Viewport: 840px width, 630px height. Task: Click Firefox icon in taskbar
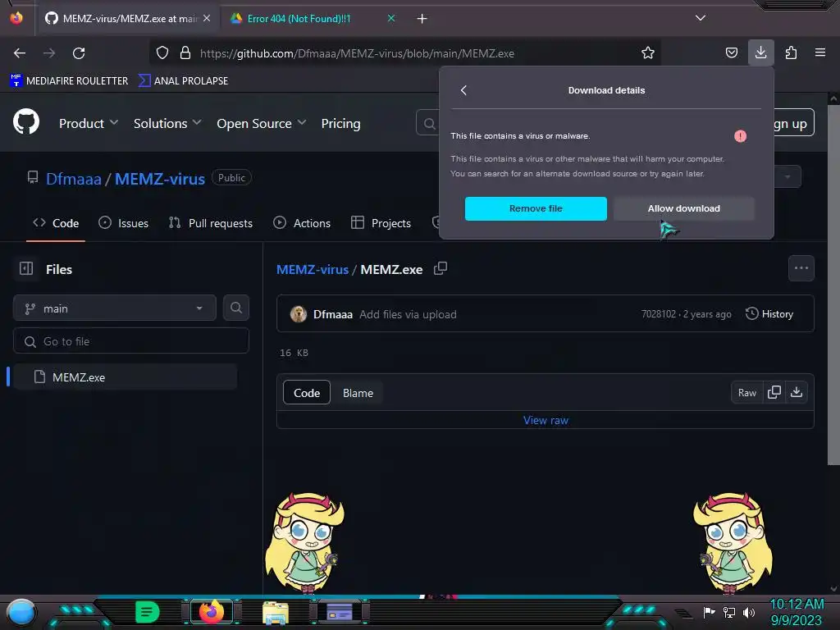212,612
